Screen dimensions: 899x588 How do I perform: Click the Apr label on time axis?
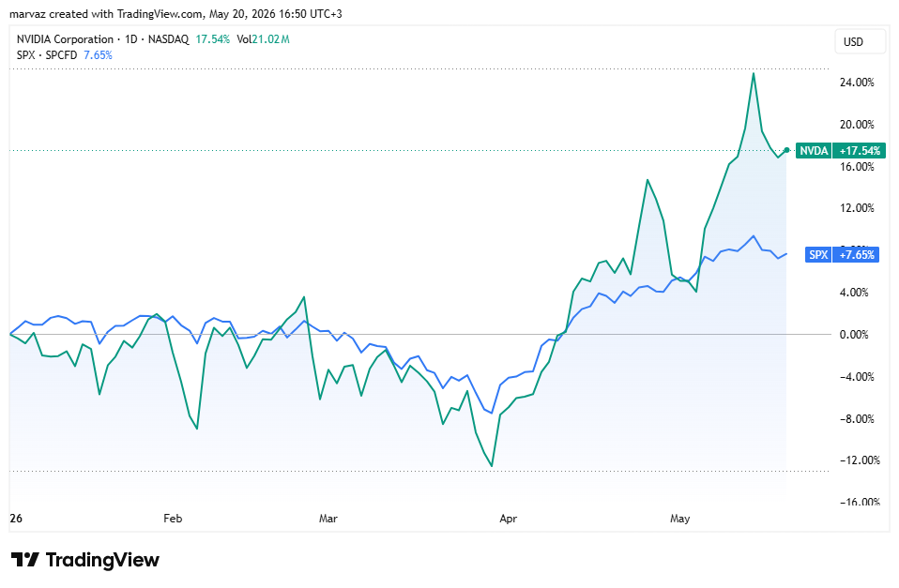coord(508,519)
